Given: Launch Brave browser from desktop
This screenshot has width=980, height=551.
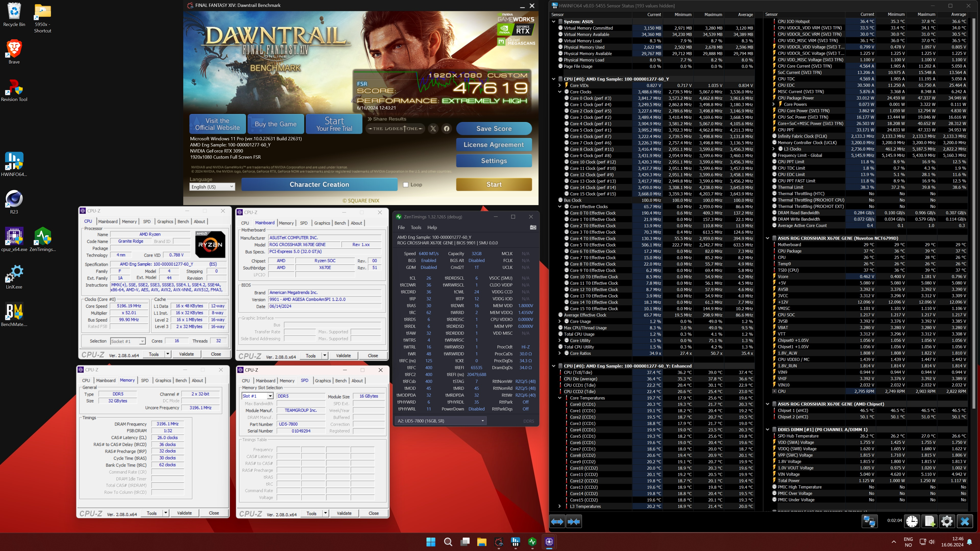Looking at the screenshot, I should click(x=14, y=52).
